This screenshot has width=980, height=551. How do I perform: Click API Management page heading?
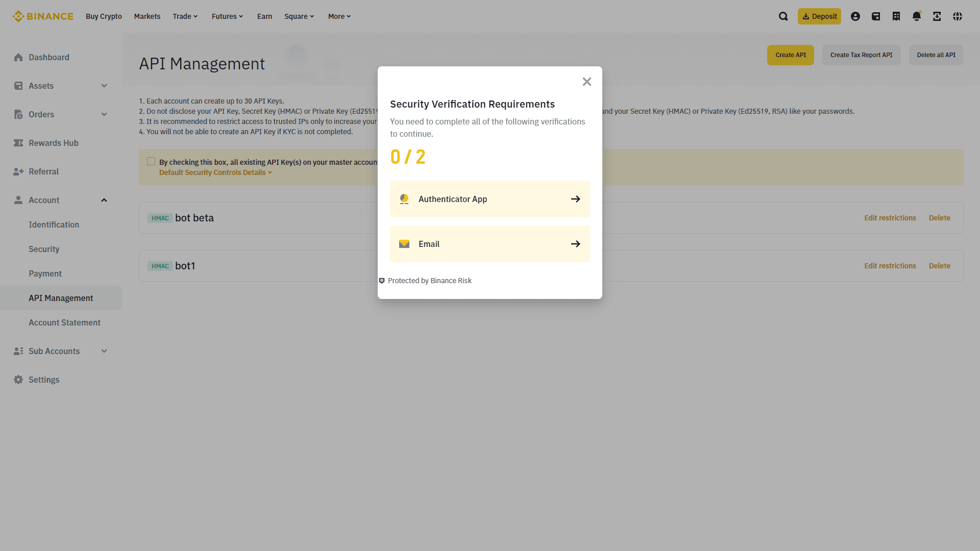point(202,64)
